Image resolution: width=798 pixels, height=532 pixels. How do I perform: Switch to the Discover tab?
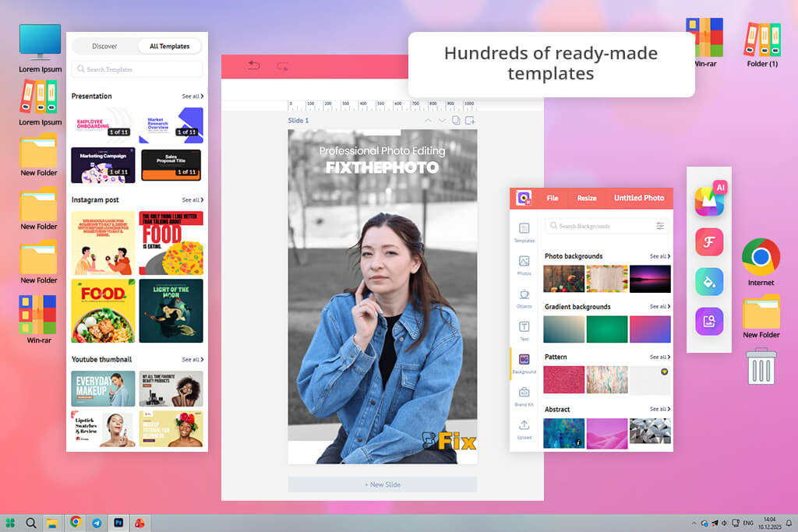[x=105, y=46]
